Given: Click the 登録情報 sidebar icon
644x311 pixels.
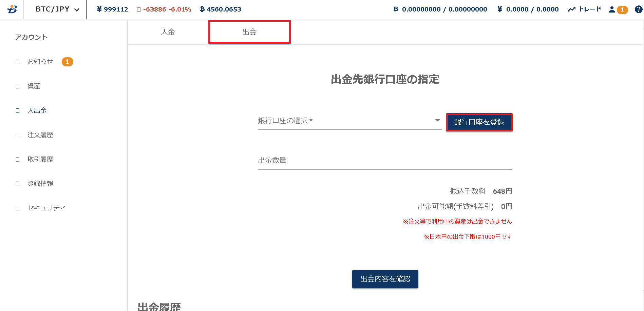Looking at the screenshot, I should [x=18, y=184].
